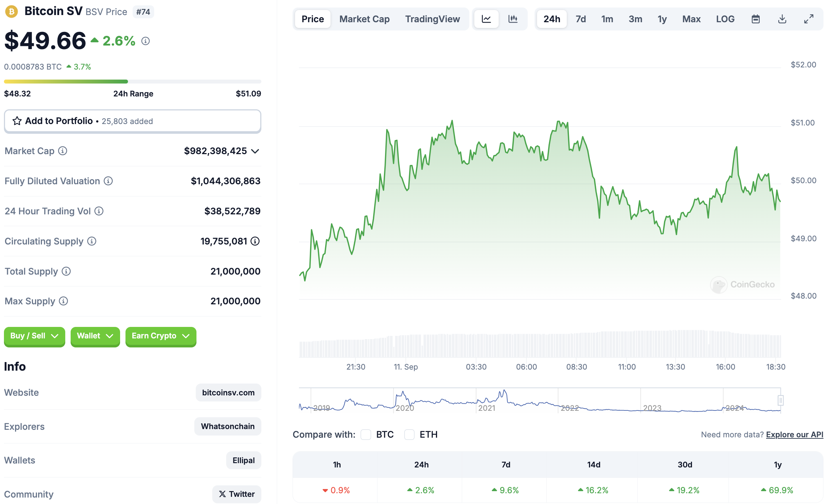The width and height of the screenshot is (826, 504).
Task: Switch to candlestick chart view icon
Action: [513, 19]
